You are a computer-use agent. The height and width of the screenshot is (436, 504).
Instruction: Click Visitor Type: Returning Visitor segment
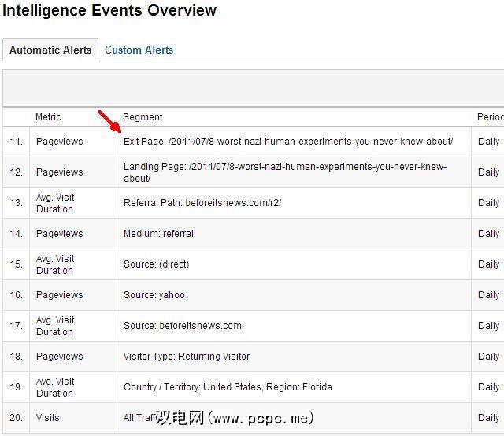tap(187, 357)
